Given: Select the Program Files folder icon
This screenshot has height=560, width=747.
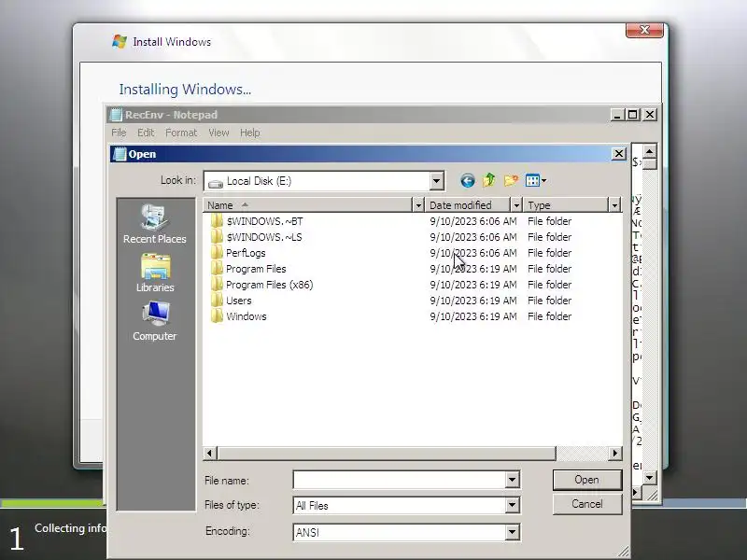Looking at the screenshot, I should click(217, 269).
